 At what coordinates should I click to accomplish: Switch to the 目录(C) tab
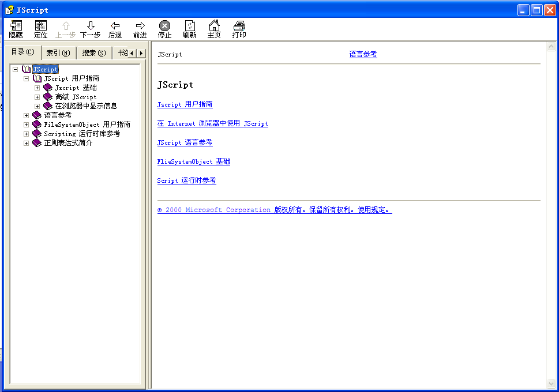pos(23,52)
